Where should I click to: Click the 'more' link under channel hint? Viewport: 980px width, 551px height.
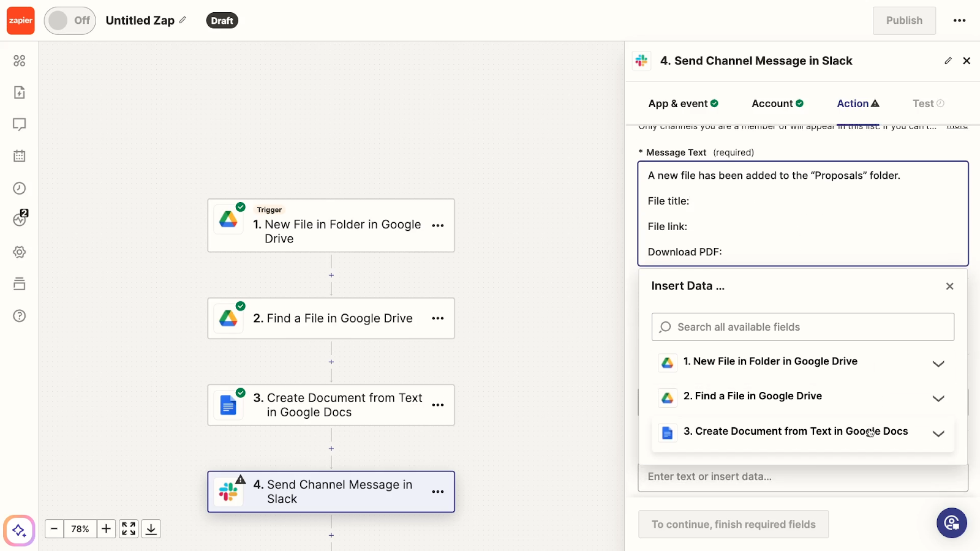(957, 126)
